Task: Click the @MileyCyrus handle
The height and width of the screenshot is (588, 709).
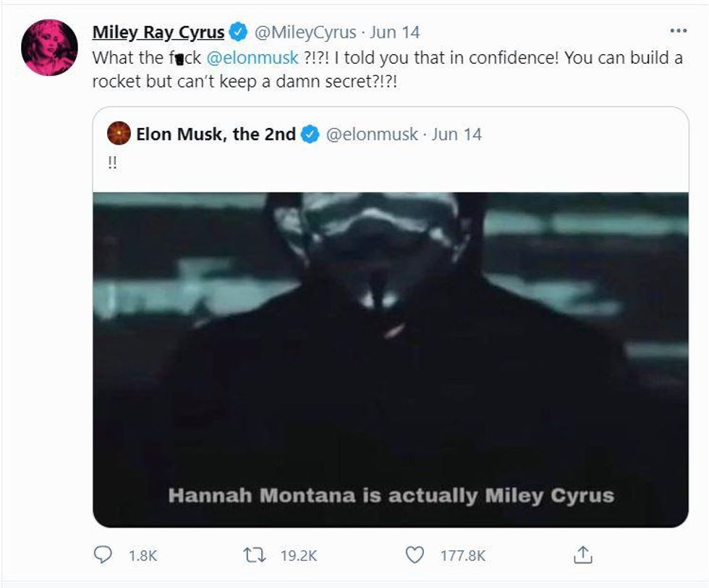Action: [x=305, y=33]
